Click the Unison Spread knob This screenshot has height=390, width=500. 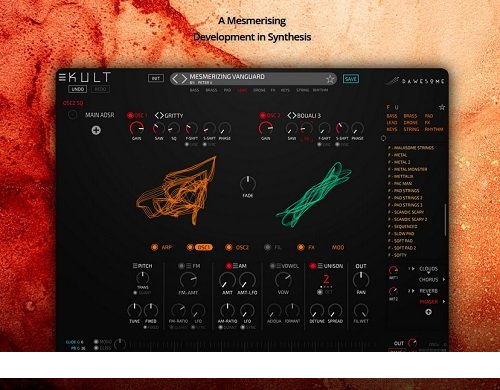tap(335, 310)
